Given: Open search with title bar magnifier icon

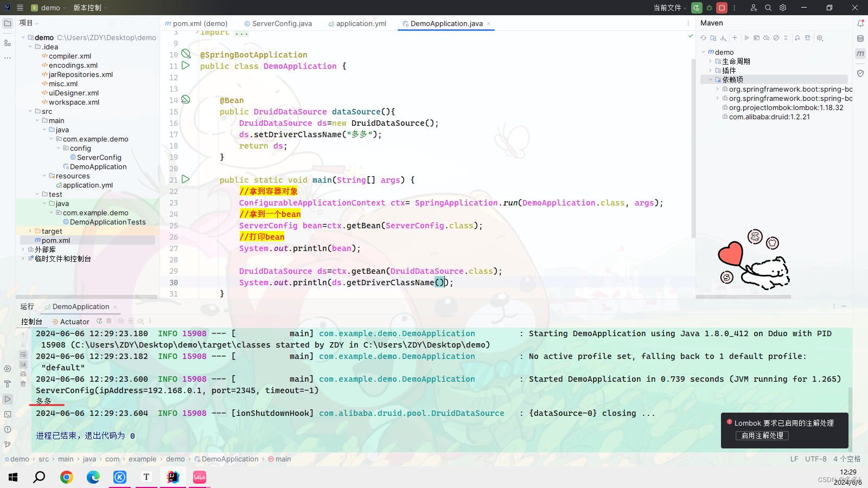Looking at the screenshot, I should point(768,8).
